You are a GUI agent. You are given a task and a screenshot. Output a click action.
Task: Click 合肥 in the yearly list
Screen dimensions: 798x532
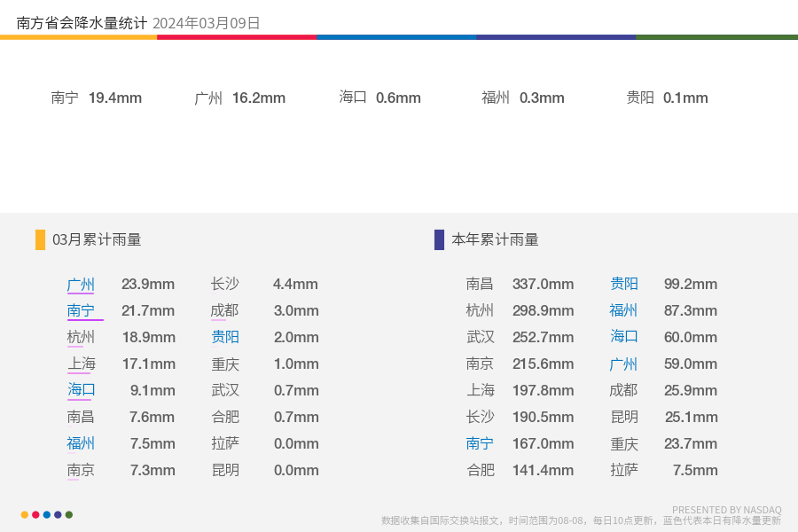[481, 470]
